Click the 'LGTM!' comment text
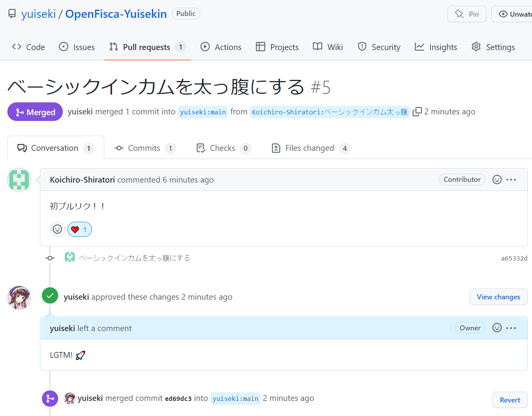 [61, 355]
